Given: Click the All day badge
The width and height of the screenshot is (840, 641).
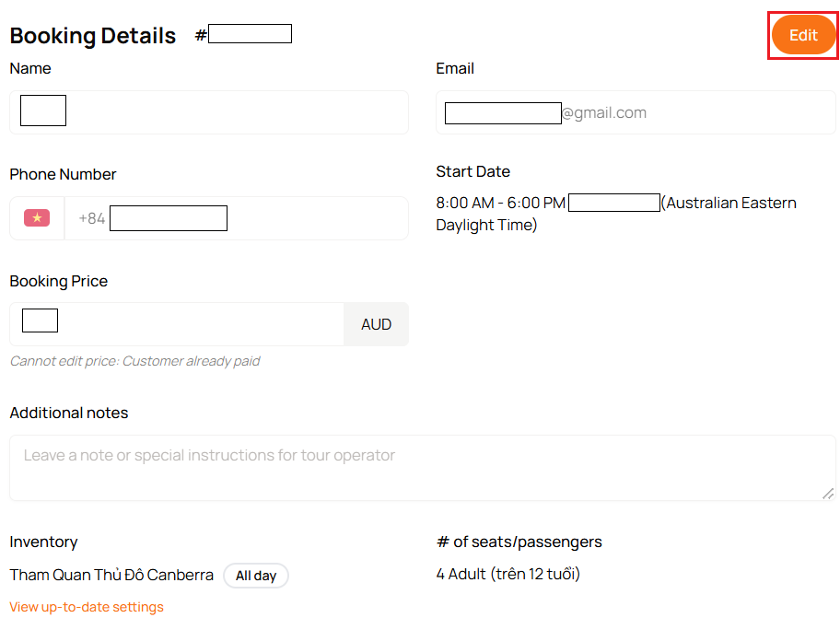Looking at the screenshot, I should (256, 576).
